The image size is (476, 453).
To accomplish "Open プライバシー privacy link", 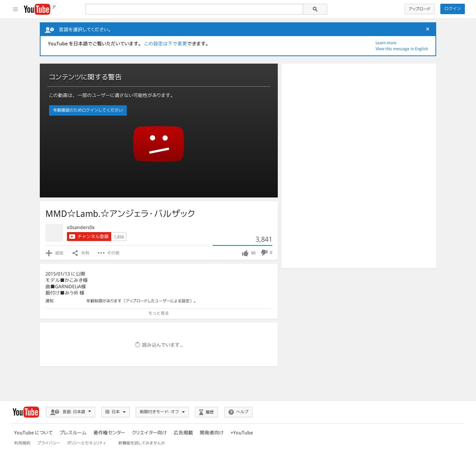I will (x=49, y=443).
